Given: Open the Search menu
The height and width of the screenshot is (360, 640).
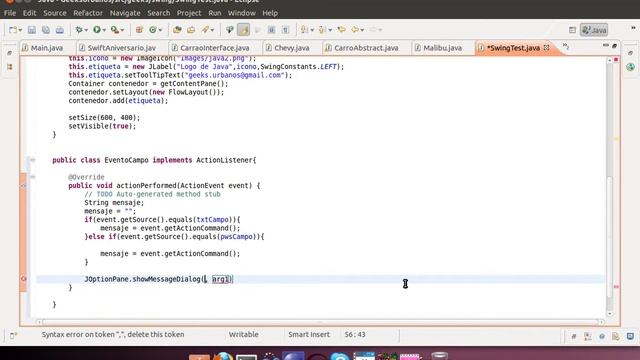Looking at the screenshot, I should tap(159, 13).
